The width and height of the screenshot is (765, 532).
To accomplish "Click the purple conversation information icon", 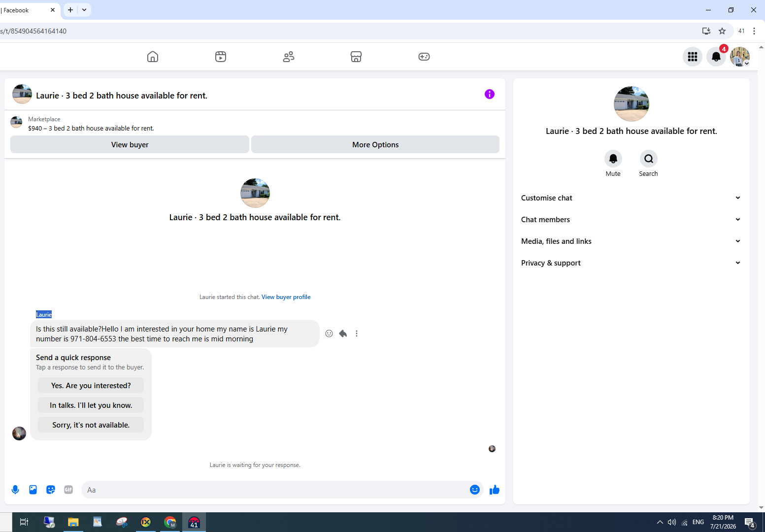I will [489, 94].
